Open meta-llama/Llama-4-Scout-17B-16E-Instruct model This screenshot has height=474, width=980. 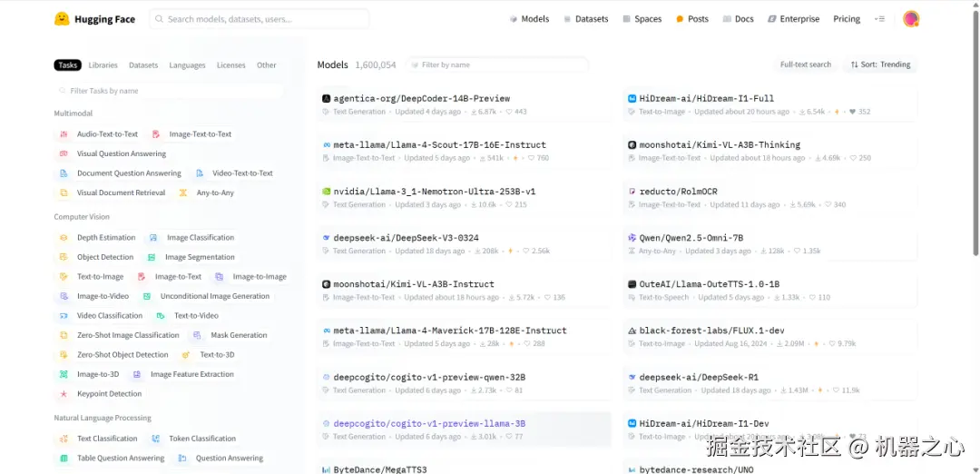pos(464,151)
